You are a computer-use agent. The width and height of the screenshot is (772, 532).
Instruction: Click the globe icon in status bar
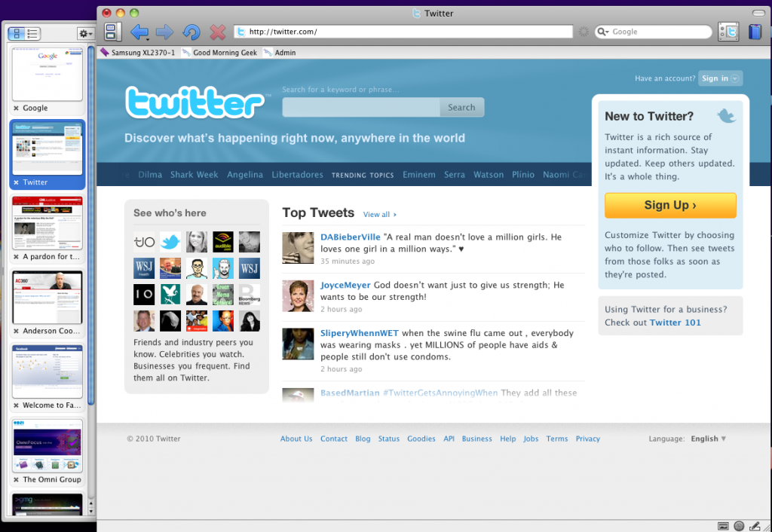[x=739, y=526]
